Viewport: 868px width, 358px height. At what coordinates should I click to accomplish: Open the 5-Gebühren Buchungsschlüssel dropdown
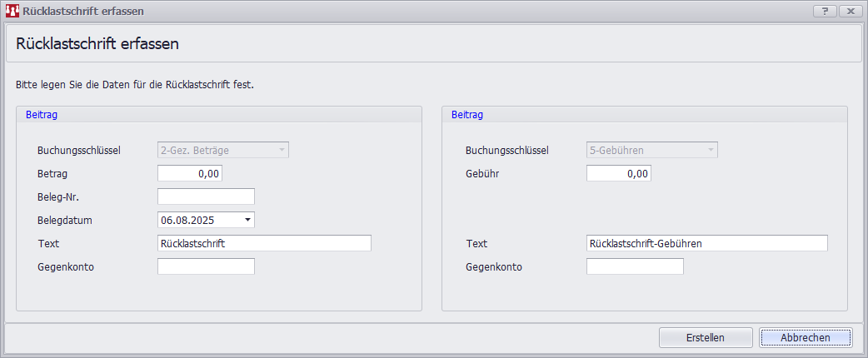click(x=651, y=150)
